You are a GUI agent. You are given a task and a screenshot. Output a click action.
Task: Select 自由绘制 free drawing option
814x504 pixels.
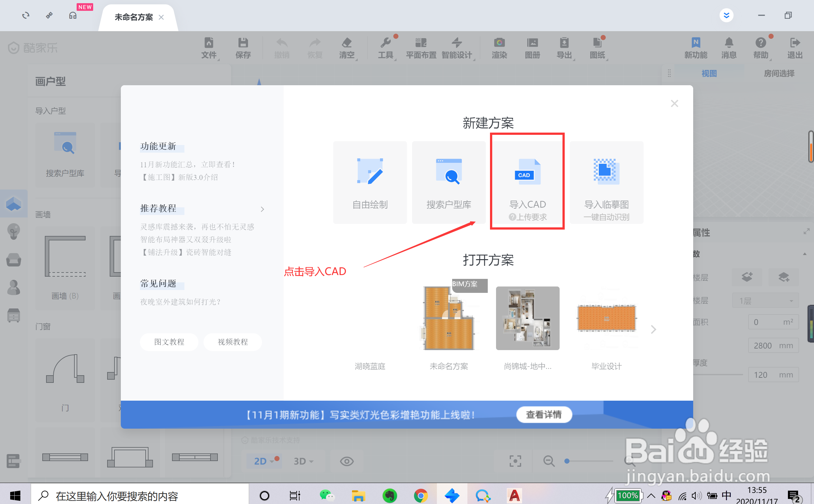370,182
